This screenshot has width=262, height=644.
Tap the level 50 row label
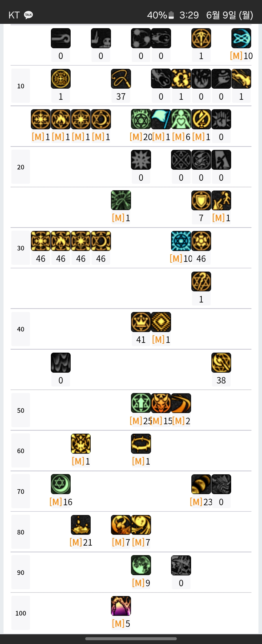(x=21, y=410)
